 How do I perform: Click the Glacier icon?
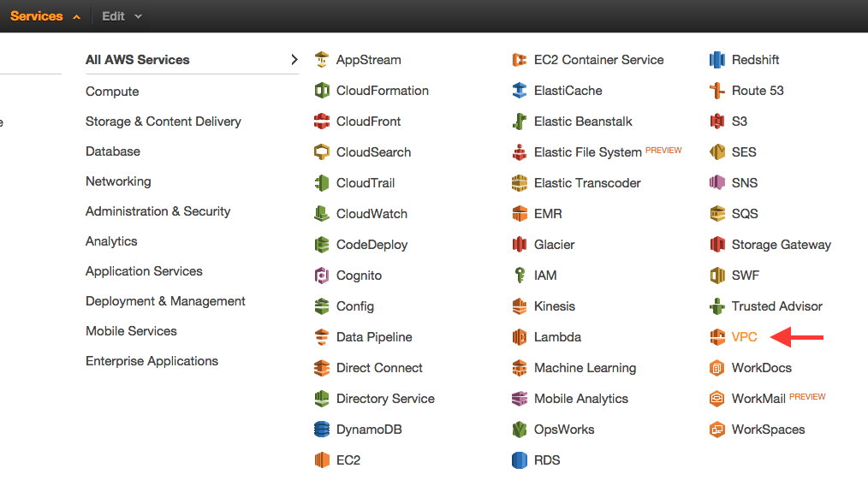(520, 245)
